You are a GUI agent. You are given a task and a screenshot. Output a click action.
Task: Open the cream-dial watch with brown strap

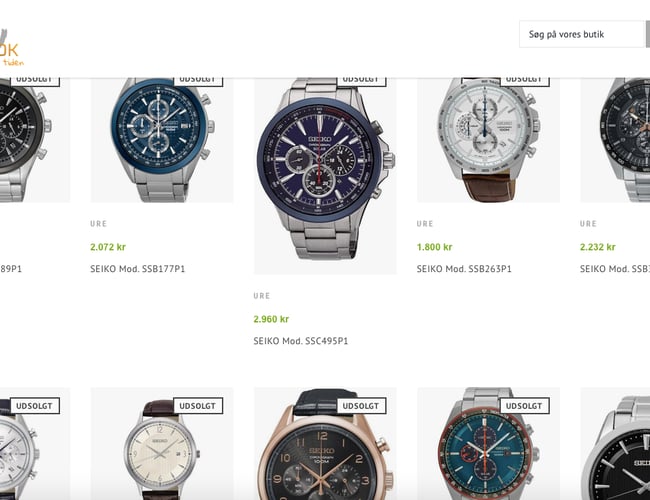162,444
